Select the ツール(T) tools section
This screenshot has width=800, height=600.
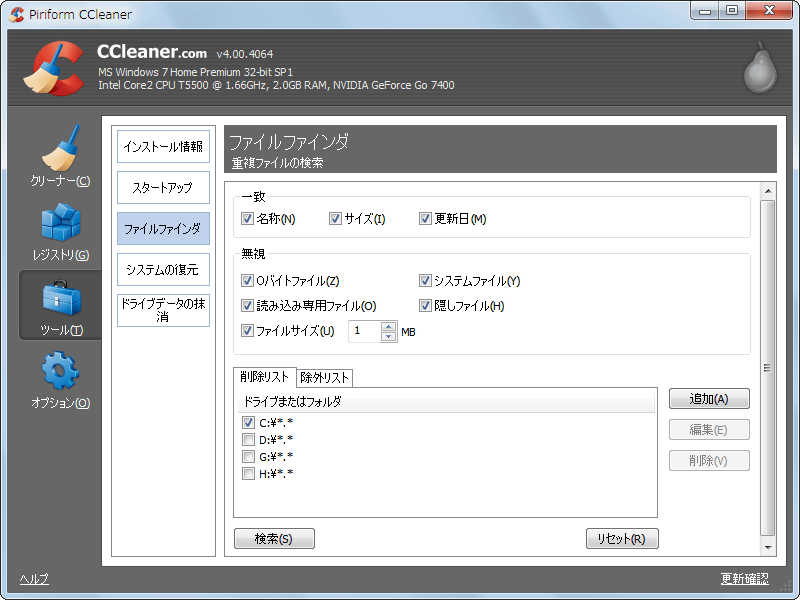click(60, 306)
